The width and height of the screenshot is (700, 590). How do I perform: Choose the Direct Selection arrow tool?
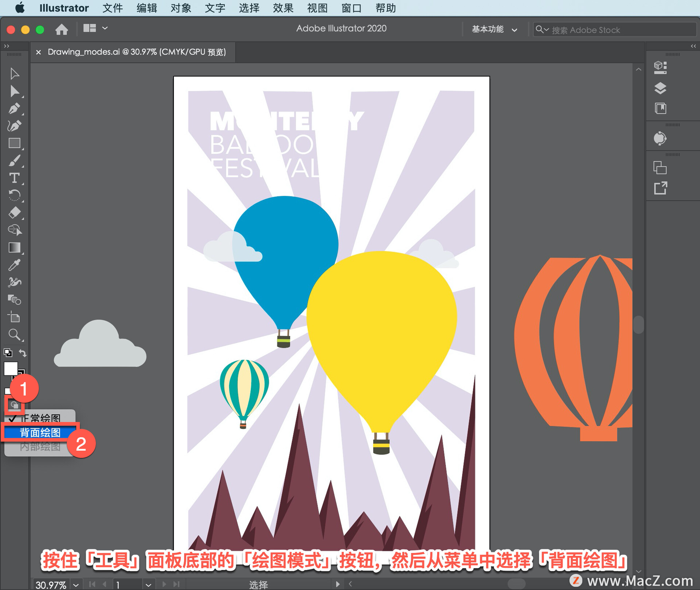click(x=14, y=91)
